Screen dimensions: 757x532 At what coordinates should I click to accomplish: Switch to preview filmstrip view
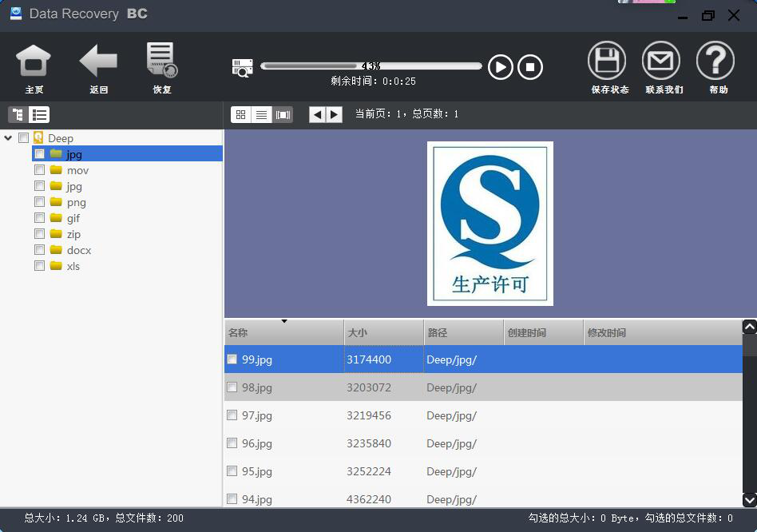point(283,114)
